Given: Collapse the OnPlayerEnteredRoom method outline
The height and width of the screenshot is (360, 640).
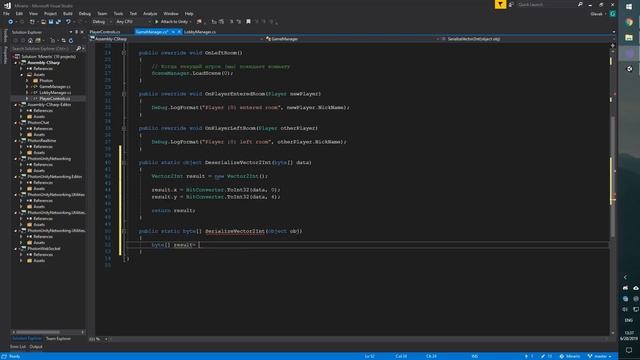Looking at the screenshot, I should click(124, 94).
